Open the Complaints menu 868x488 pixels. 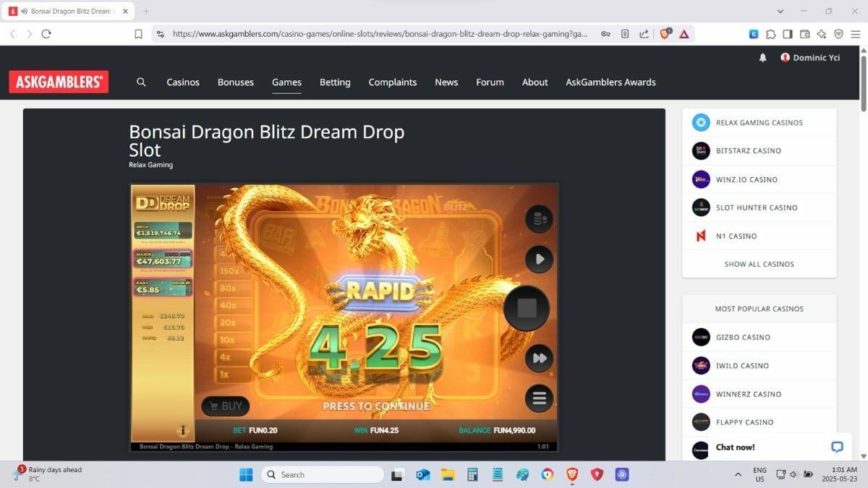[393, 82]
